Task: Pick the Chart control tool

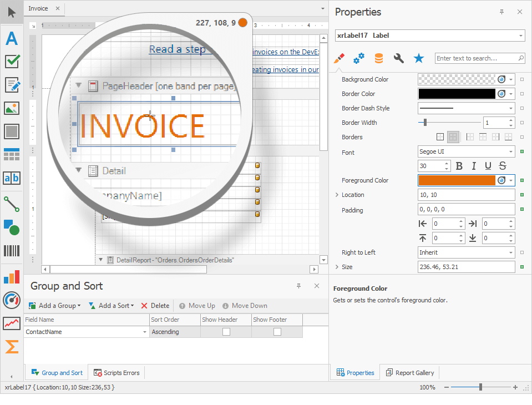Action: click(x=12, y=277)
